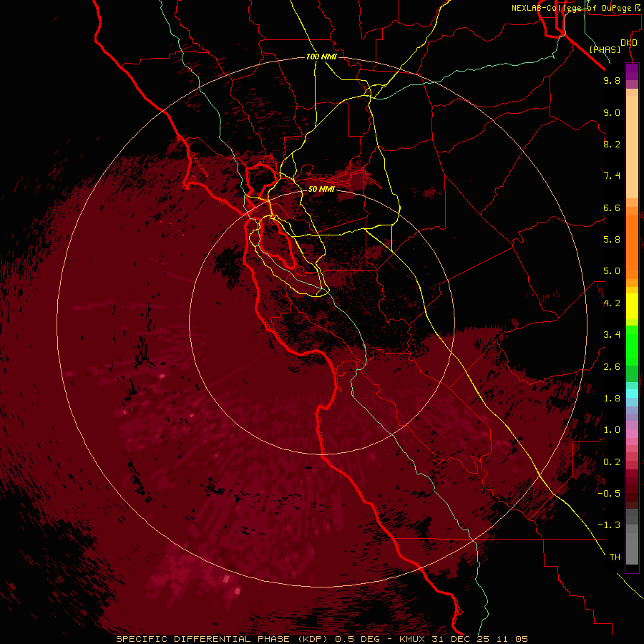
Task: Click the 2.6 value on the color scale
Action: click(612, 367)
